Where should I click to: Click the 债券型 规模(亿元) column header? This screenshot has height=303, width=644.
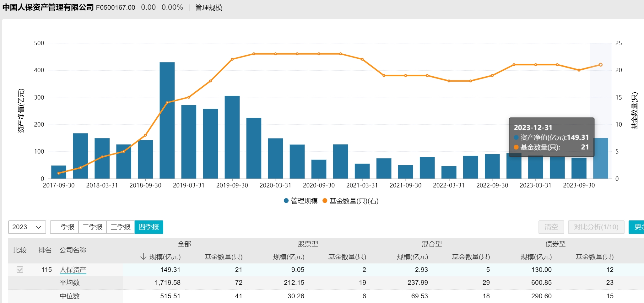(x=536, y=257)
